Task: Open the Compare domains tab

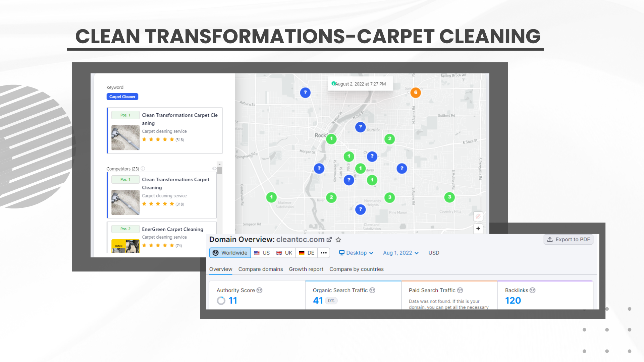Action: (261, 269)
